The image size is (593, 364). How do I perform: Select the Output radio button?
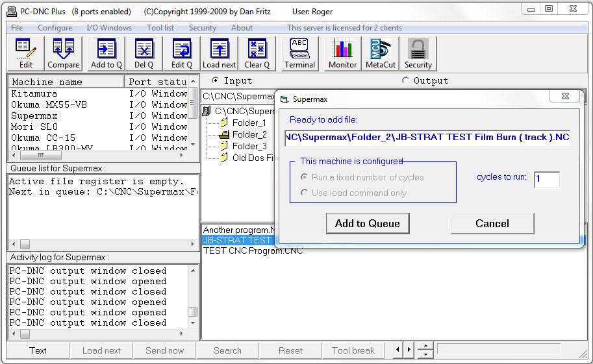405,80
